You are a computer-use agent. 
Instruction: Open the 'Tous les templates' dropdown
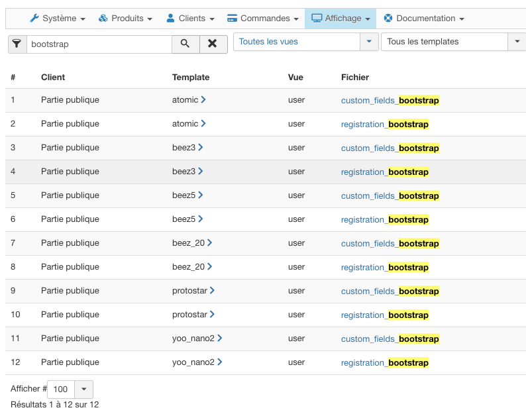tap(453, 42)
